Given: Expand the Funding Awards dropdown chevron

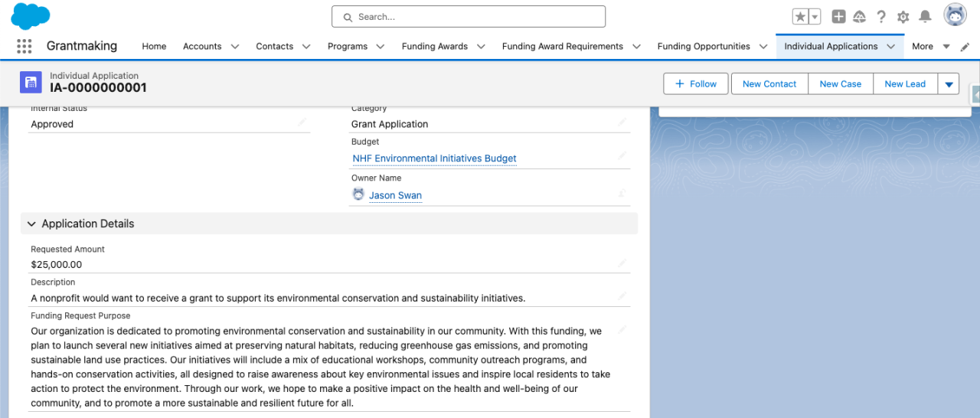Looking at the screenshot, I should tap(481, 47).
